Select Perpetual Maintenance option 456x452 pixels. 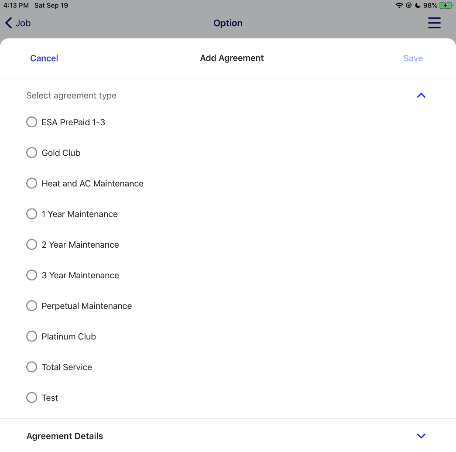[32, 306]
